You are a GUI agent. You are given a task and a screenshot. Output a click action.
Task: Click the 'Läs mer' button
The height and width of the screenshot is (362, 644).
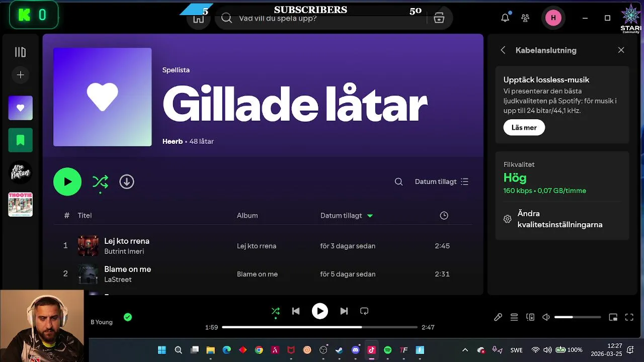tap(524, 127)
